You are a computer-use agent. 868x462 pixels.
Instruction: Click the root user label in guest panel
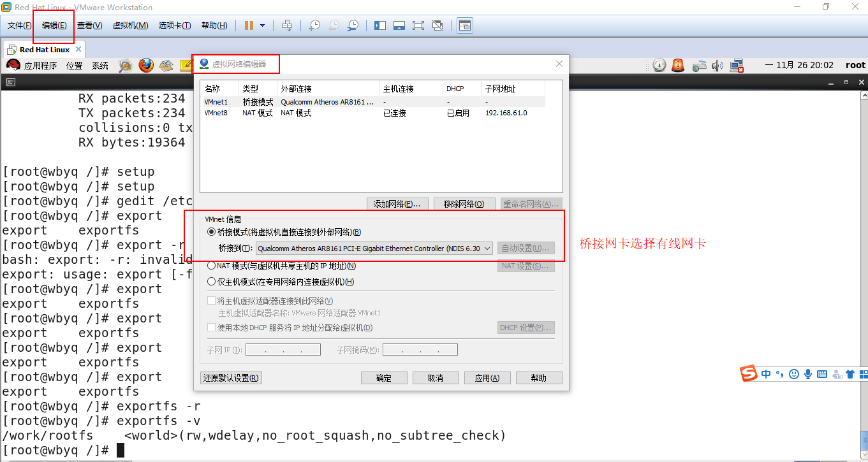pos(855,65)
